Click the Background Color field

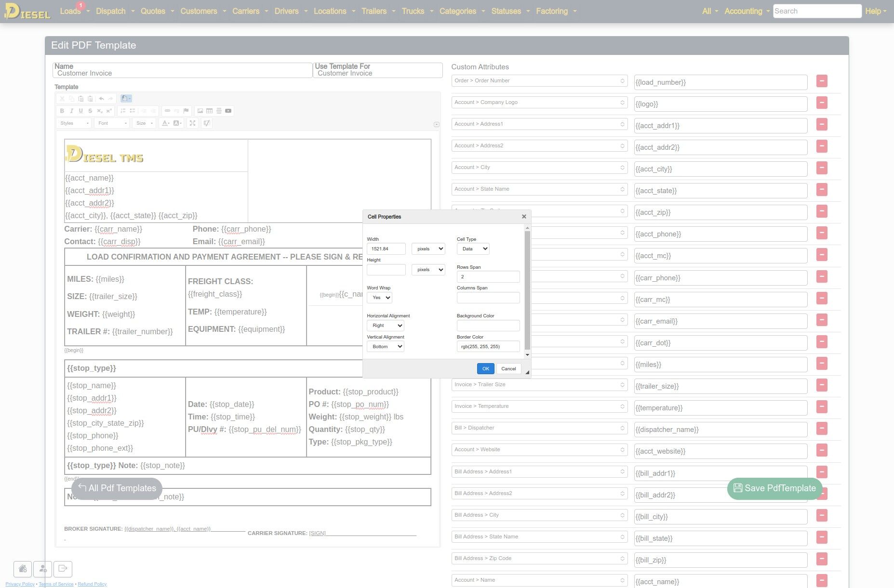488,326
